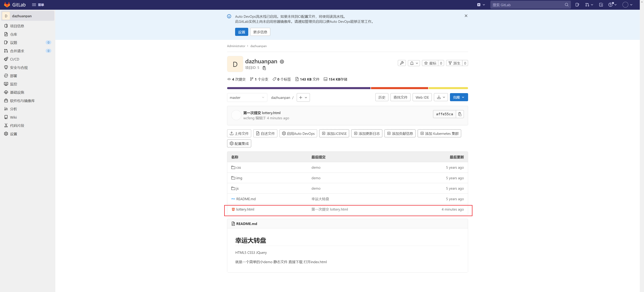Open Wiki in the sidebar
Image resolution: width=644 pixels, height=292 pixels.
(28, 117)
